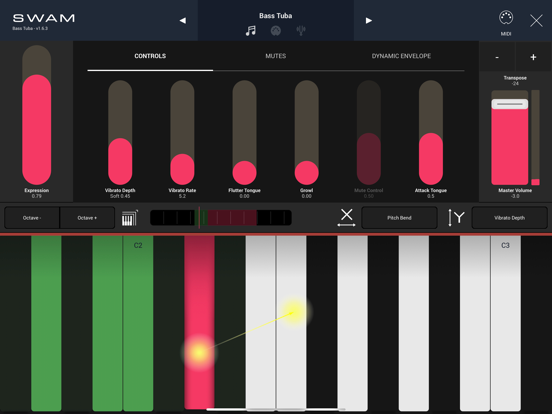Adjust the Vibrato Rate slider

click(182, 132)
